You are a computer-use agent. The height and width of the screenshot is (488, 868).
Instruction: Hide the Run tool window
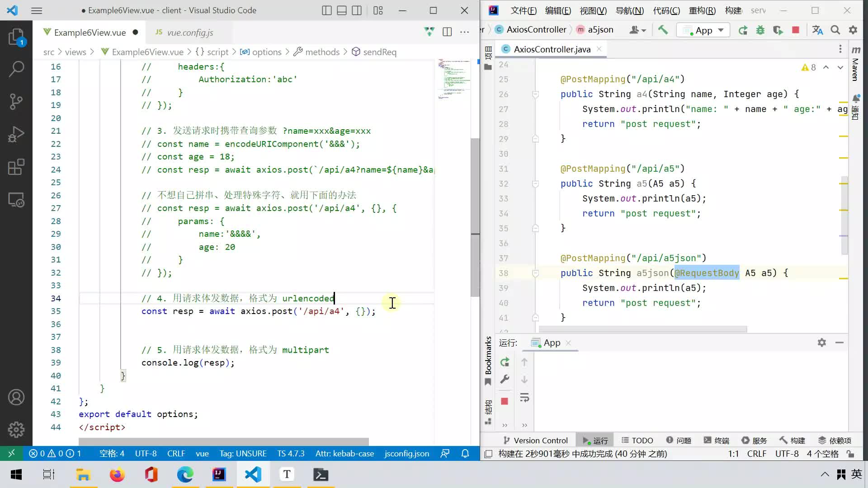click(840, 343)
